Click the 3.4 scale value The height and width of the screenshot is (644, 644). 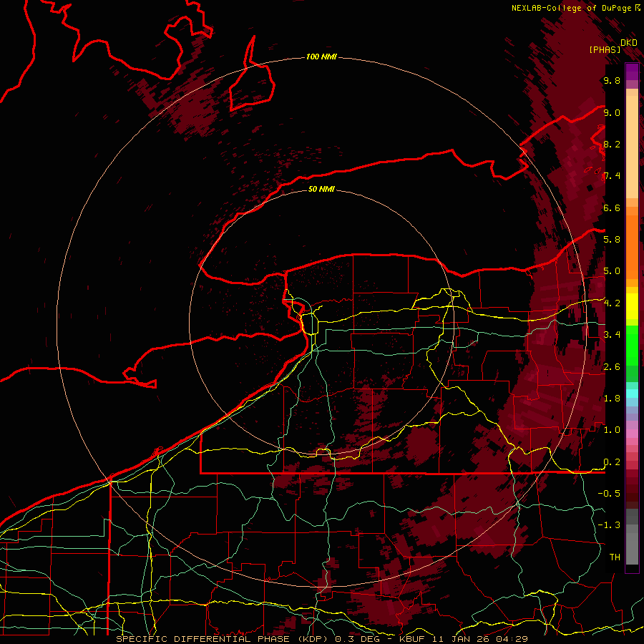612,335
